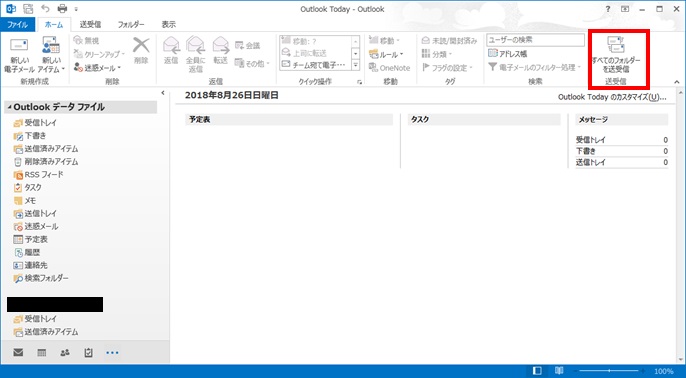Image resolution: width=686 pixels, height=378 pixels.
Task: Click the Outlook application icon in title bar
Action: click(x=10, y=8)
